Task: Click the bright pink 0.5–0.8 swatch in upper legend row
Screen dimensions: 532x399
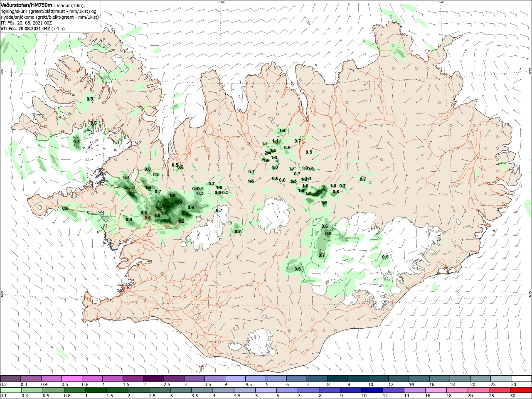Action: pyautogui.click(x=71, y=379)
